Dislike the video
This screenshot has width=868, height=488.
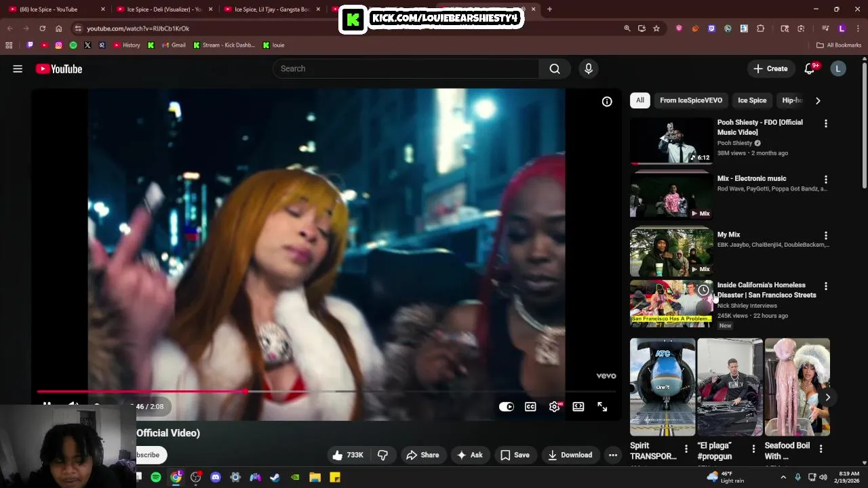(382, 455)
